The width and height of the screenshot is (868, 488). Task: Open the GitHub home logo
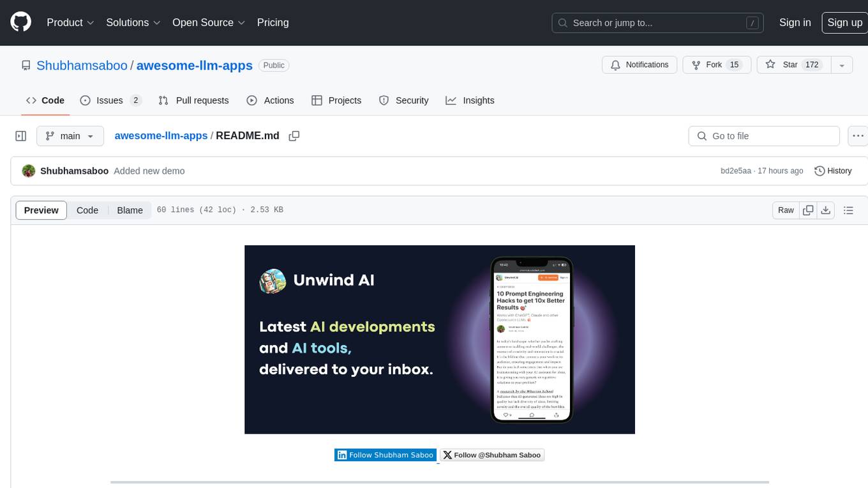pyautogui.click(x=20, y=22)
